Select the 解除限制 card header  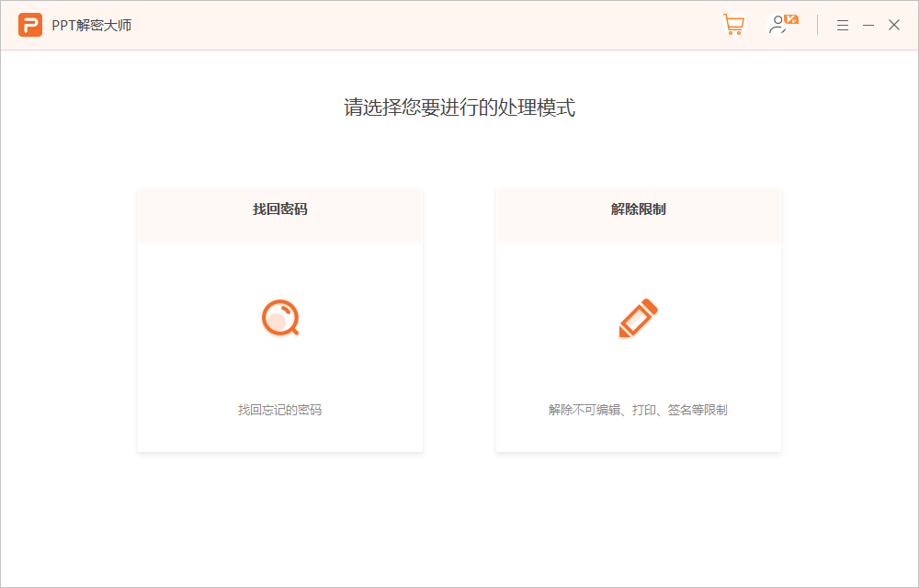tap(639, 216)
